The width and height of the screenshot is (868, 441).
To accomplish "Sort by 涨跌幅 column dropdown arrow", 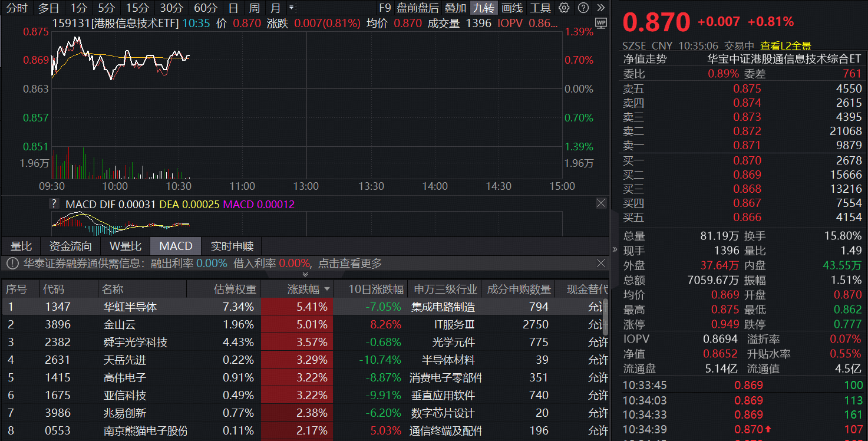I will coord(327,289).
